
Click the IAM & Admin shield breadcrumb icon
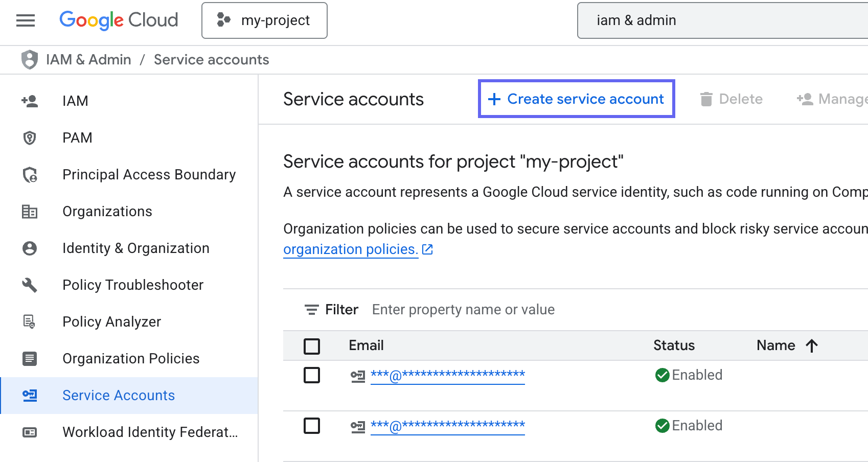pyautogui.click(x=28, y=59)
